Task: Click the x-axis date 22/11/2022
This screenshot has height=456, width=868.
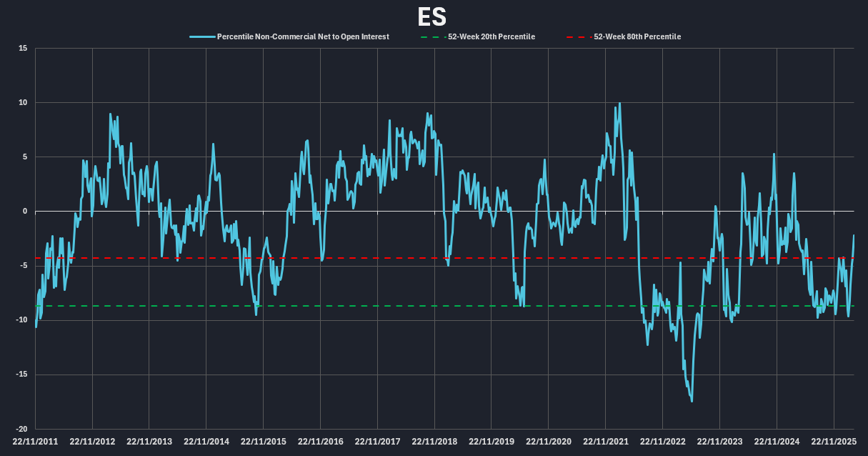Action: (662, 442)
